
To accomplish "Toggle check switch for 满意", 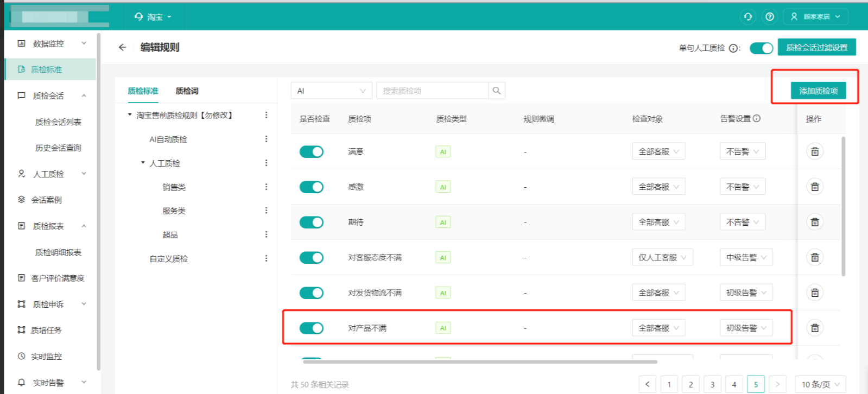I will (x=312, y=151).
